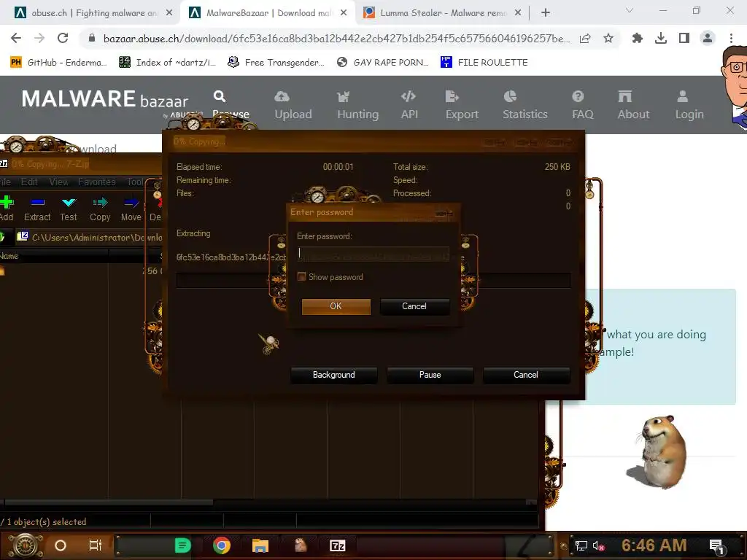Viewport: 747px width, 560px height.
Task: Open the View menu in 7-Zip
Action: click(58, 182)
